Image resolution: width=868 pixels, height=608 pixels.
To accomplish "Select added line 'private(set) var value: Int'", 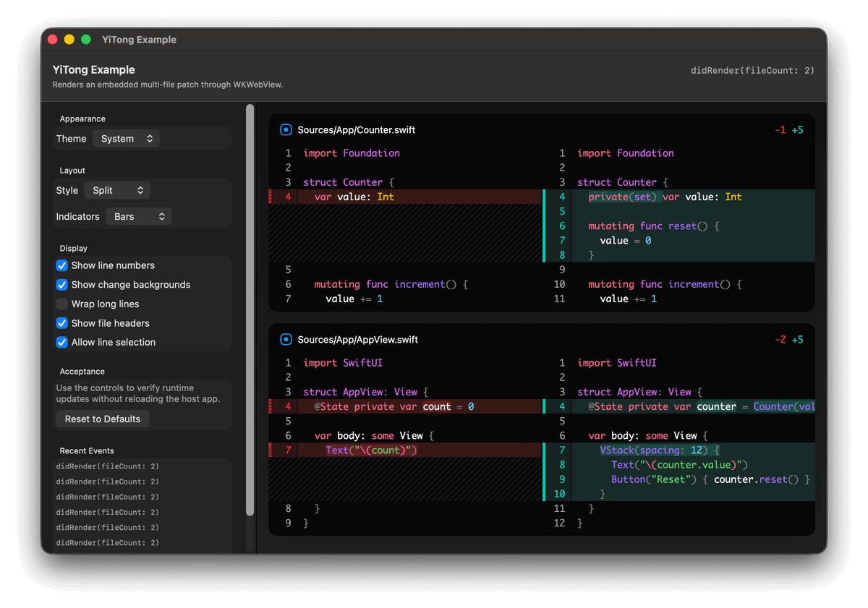I will 679,197.
